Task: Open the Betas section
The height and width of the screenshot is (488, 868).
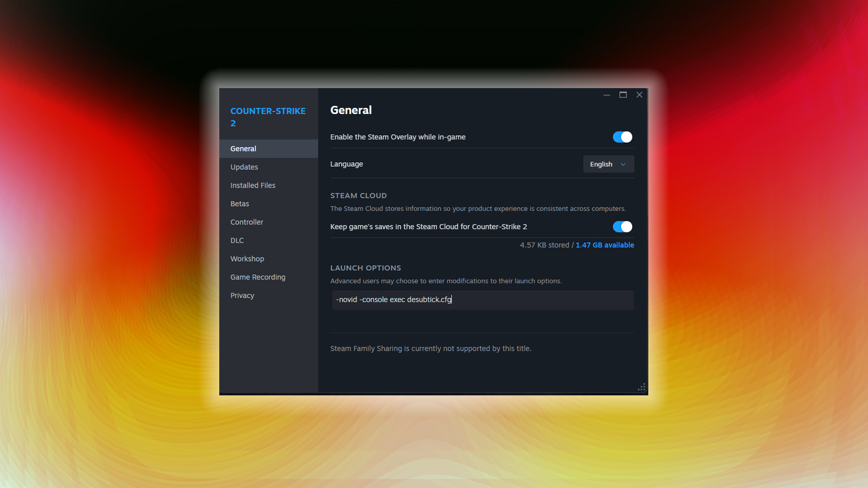Action: tap(269, 204)
